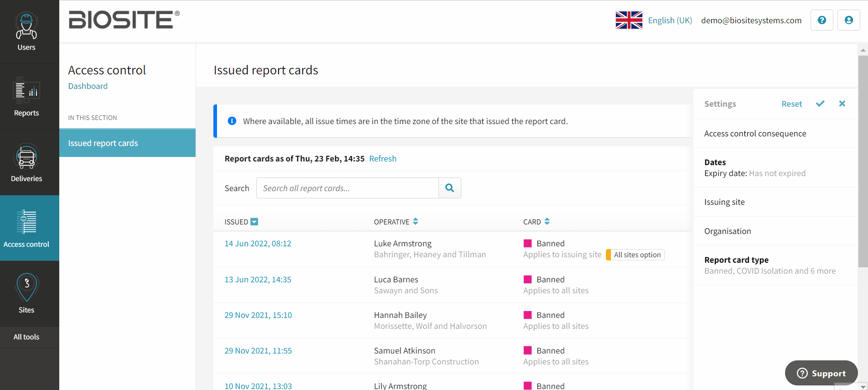Viewport: 868px width, 390px height.
Task: Sort by the OPERATIVE column
Action: 415,221
